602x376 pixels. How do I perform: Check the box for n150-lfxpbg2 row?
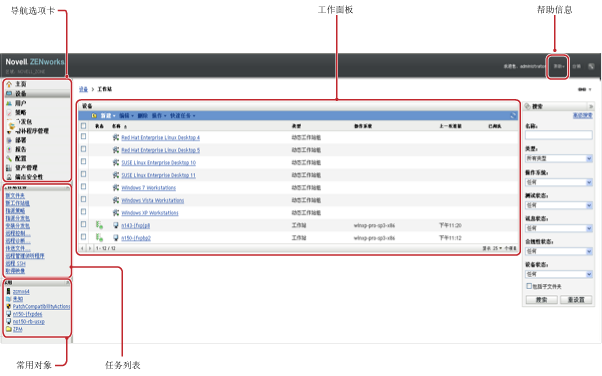tap(83, 237)
